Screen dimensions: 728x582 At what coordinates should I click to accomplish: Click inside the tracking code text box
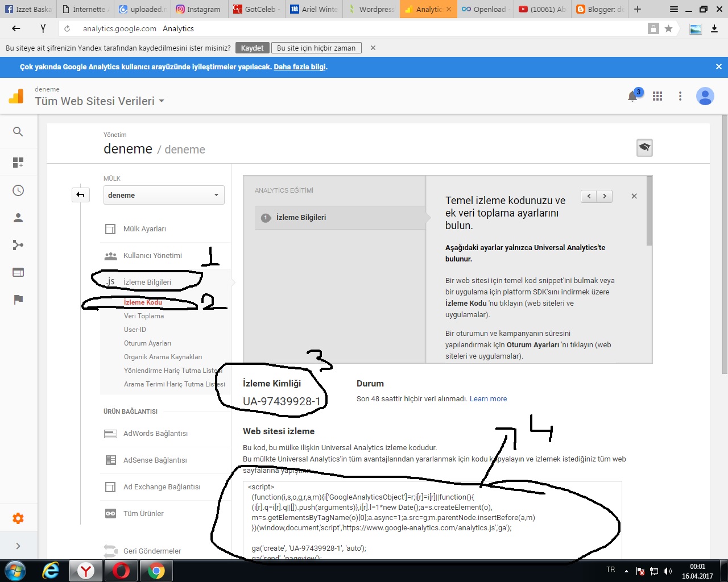point(432,520)
